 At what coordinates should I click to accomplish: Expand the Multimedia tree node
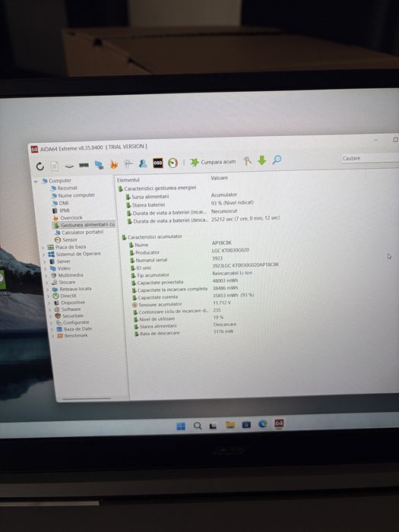click(47, 276)
